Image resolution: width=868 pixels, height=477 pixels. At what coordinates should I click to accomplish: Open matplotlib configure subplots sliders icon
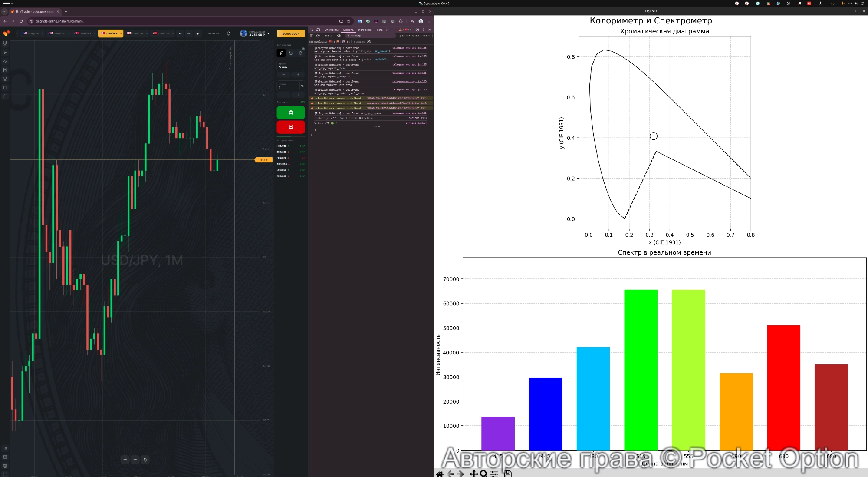(494, 474)
